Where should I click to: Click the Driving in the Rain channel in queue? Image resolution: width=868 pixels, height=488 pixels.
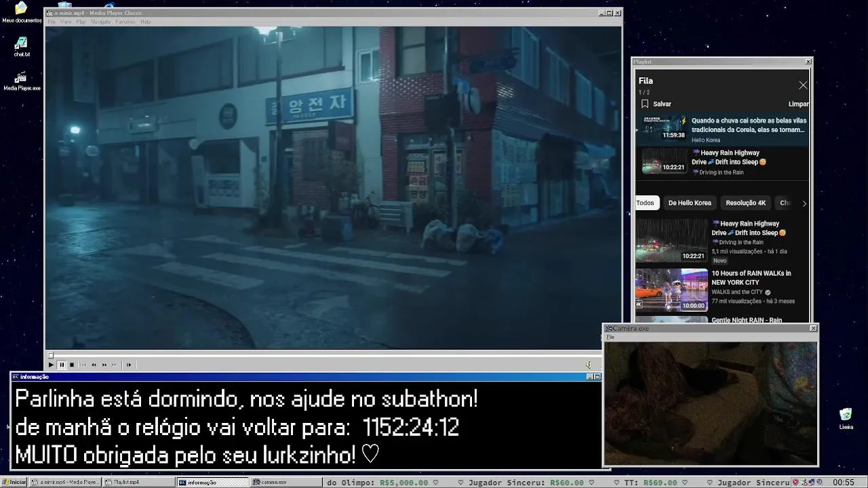(721, 173)
